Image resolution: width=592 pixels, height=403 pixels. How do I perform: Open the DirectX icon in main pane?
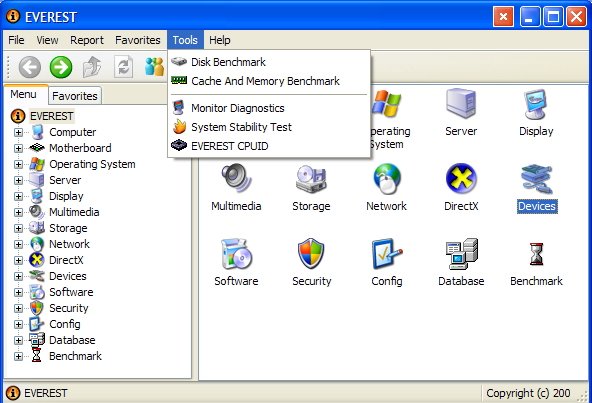[461, 178]
